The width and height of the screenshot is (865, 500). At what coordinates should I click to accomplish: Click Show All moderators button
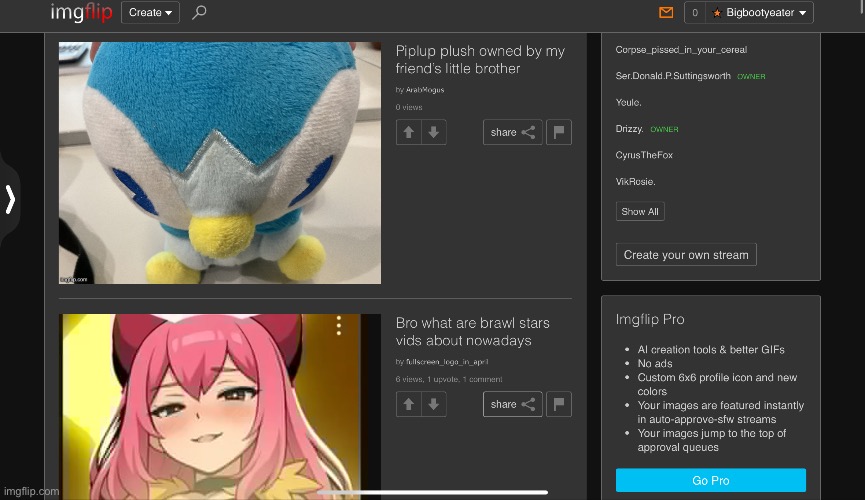[x=640, y=211]
